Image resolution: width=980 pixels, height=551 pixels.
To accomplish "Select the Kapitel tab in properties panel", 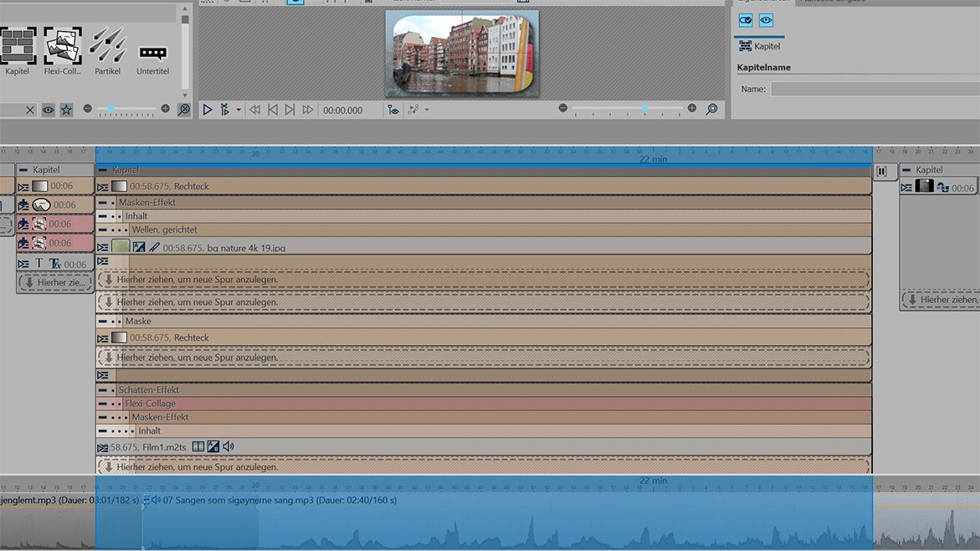I will tap(760, 47).
